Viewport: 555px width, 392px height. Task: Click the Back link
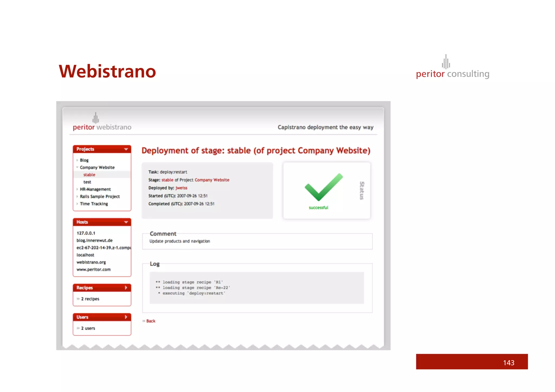coord(151,321)
